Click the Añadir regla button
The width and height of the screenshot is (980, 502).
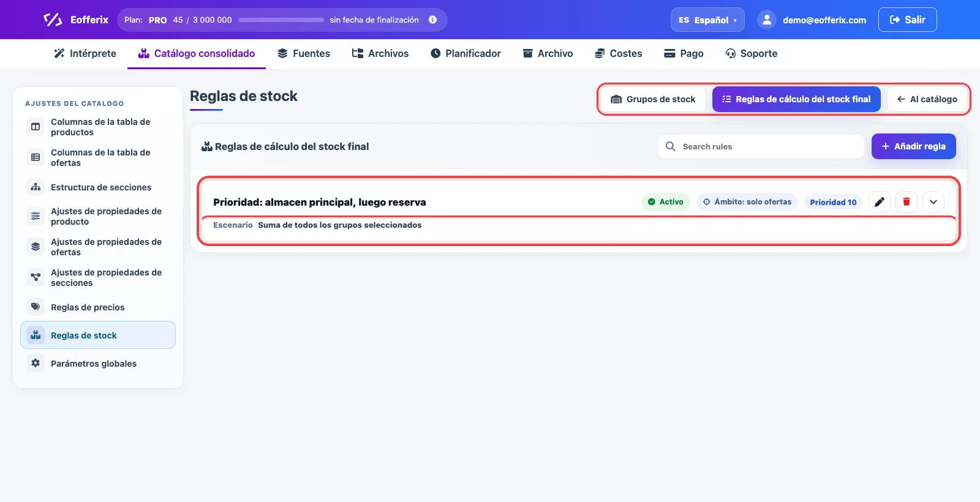(x=914, y=146)
